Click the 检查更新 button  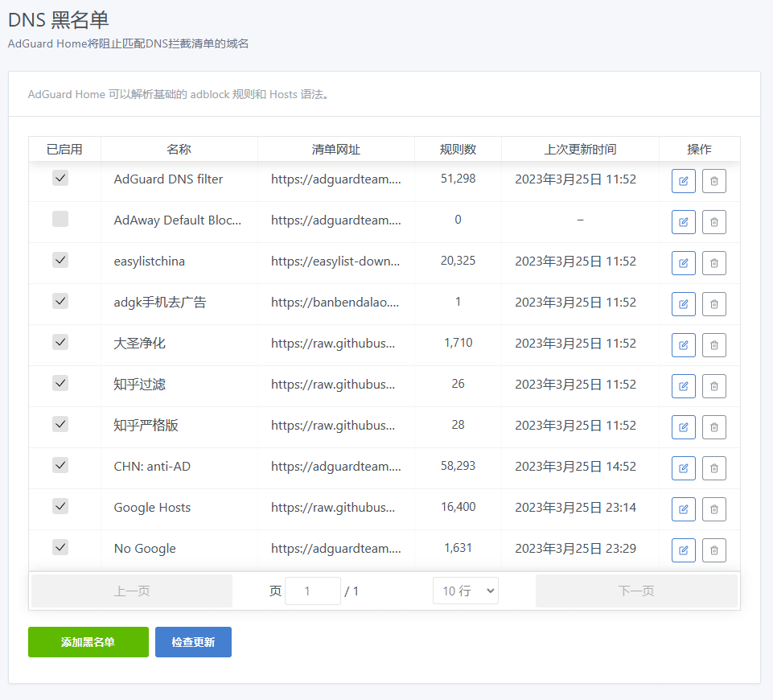point(193,642)
